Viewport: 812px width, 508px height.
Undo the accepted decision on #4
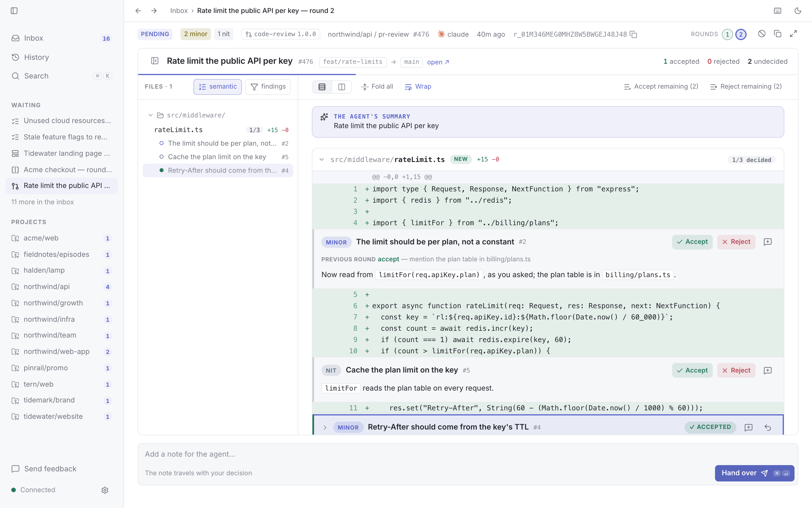(x=768, y=427)
